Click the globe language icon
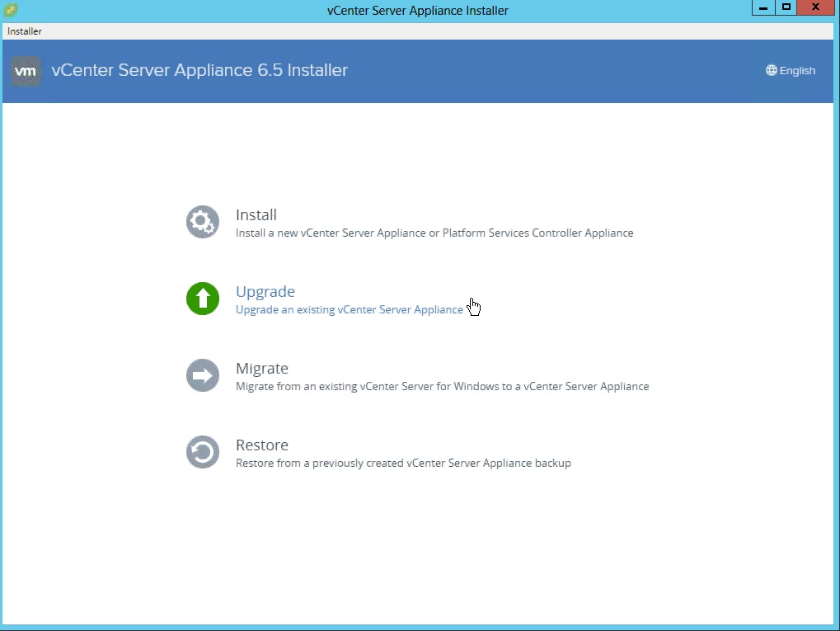 [x=772, y=71]
